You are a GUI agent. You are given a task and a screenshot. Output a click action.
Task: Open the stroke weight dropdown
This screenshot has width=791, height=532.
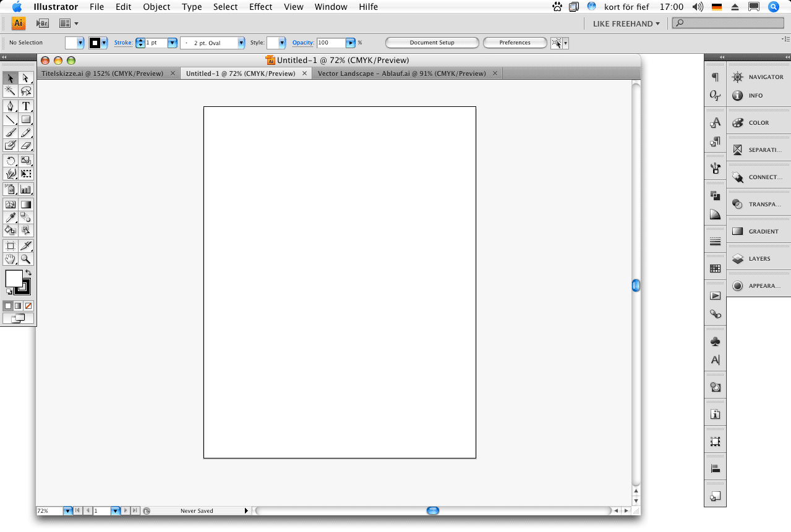click(x=173, y=43)
